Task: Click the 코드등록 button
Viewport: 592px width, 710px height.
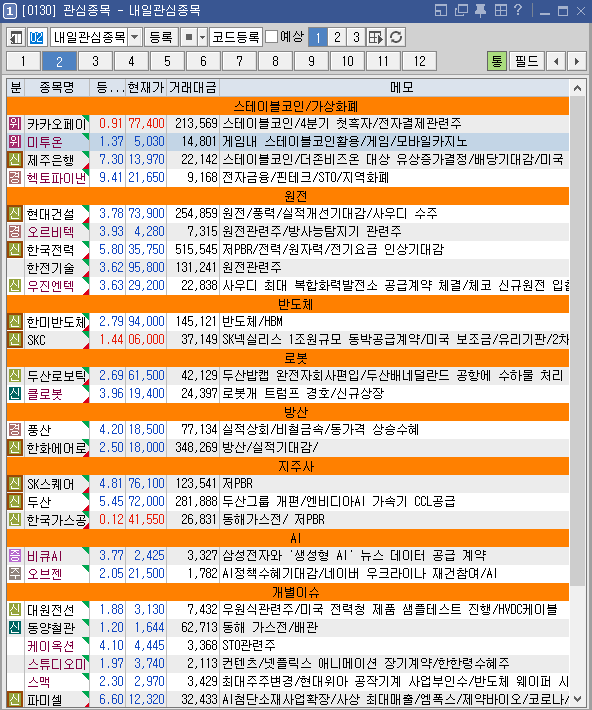Action: (236, 37)
